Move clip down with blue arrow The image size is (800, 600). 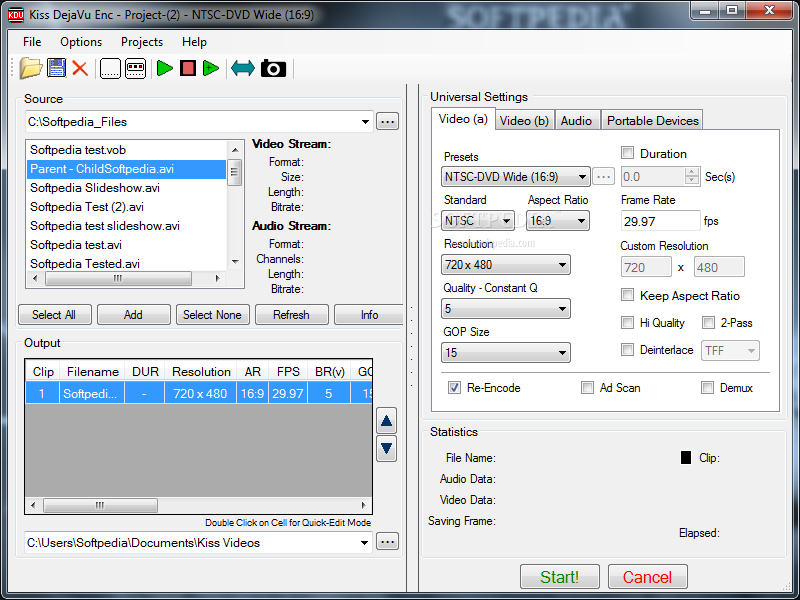coord(386,448)
